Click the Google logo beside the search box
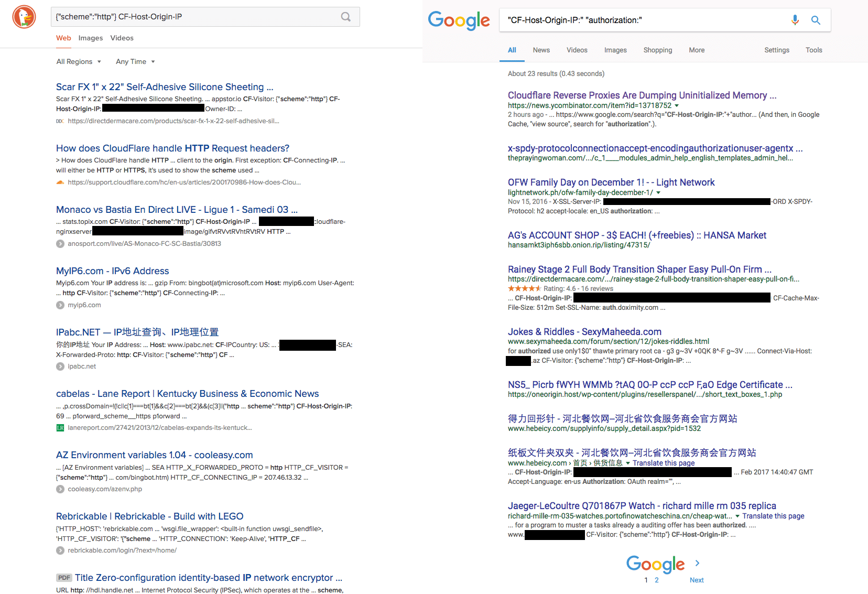 [459, 20]
